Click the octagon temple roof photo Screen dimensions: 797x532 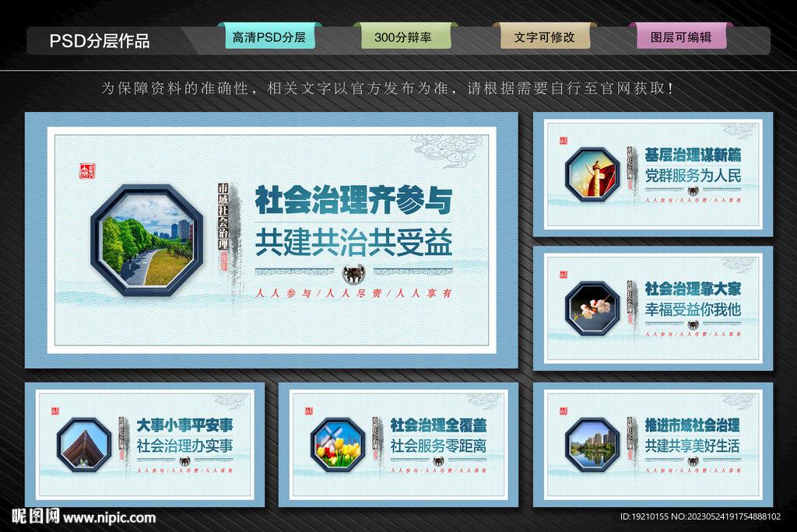[x=84, y=445]
